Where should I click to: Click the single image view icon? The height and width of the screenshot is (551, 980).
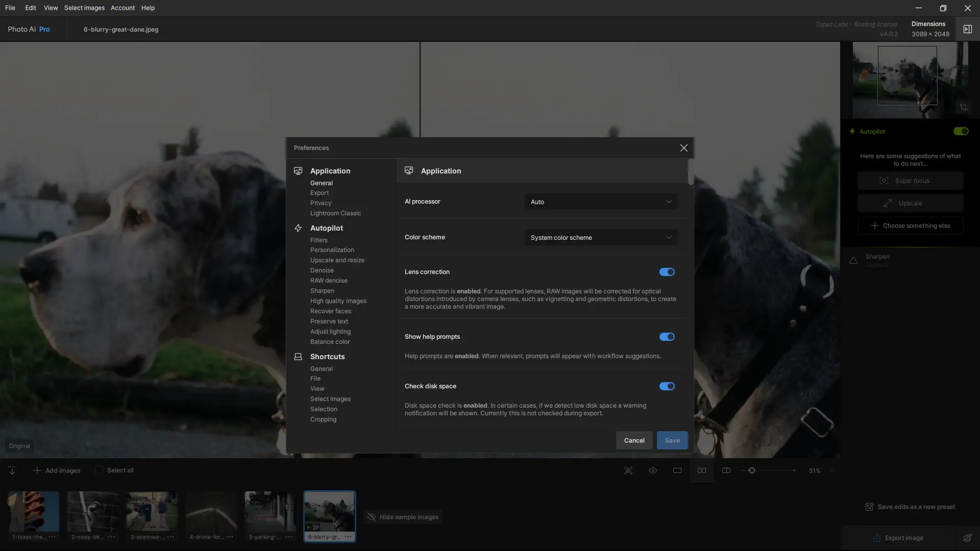(x=677, y=470)
